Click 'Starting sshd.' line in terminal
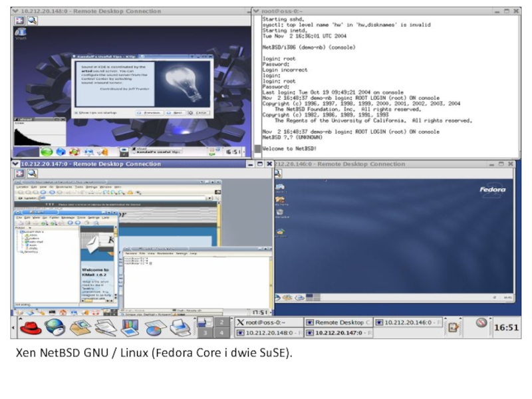 point(283,19)
